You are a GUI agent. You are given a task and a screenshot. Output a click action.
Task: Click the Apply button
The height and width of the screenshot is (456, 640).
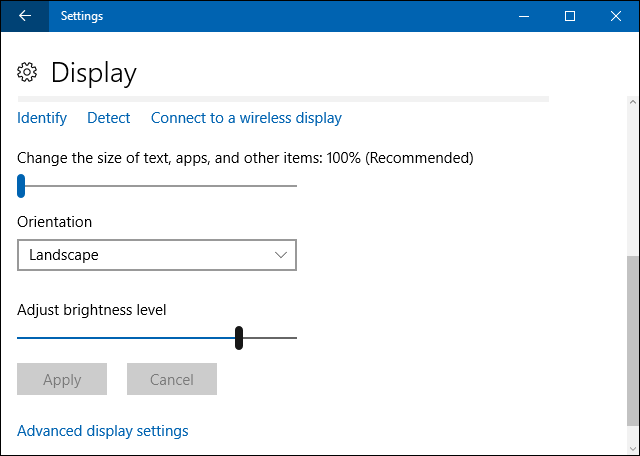[62, 379]
